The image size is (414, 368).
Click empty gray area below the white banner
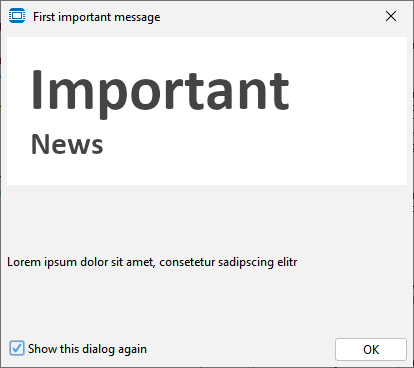[x=207, y=217]
